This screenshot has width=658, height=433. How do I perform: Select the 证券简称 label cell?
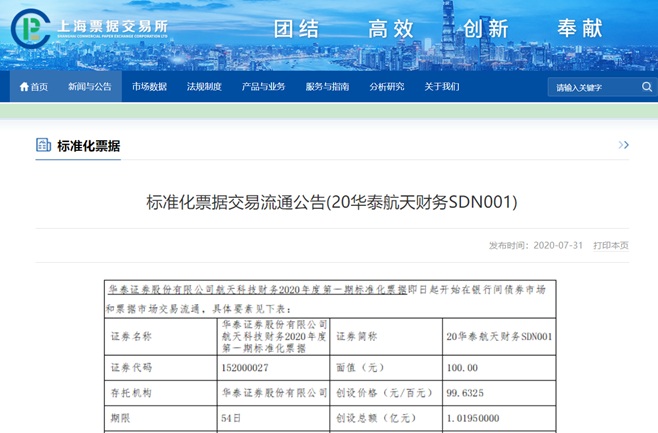point(386,336)
